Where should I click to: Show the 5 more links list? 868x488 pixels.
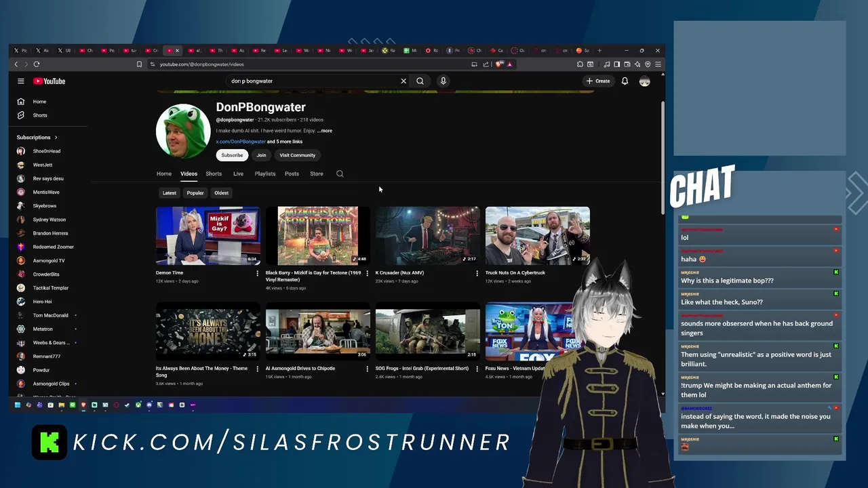click(285, 142)
